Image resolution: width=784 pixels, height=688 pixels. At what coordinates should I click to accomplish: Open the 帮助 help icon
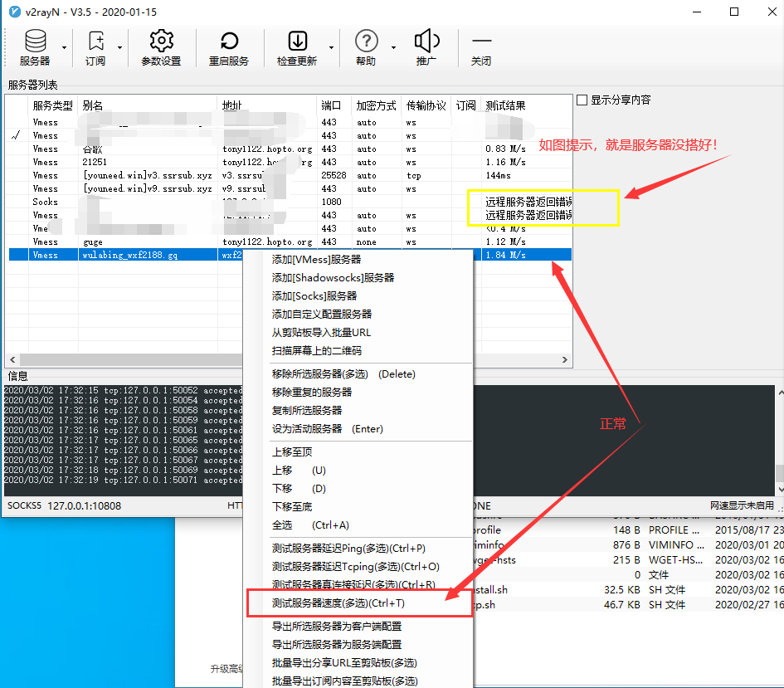coord(366,47)
